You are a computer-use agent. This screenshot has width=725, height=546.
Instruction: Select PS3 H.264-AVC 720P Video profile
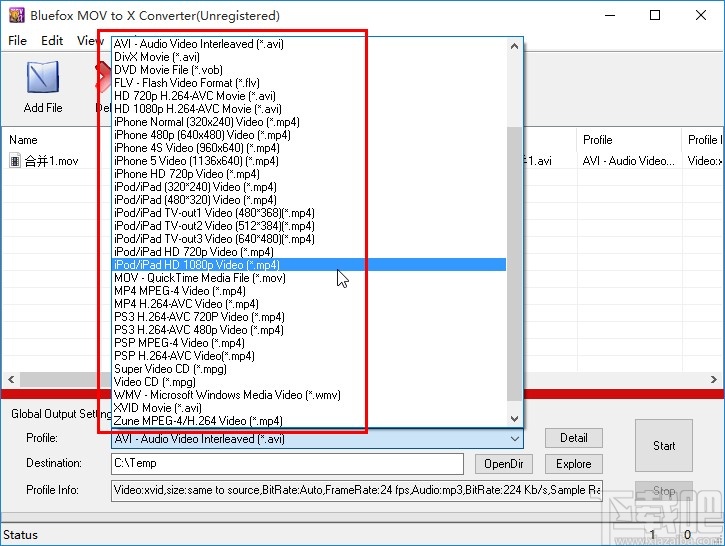[x=309, y=317]
